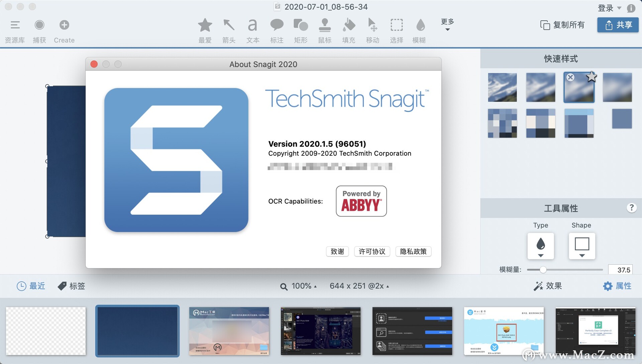Switch to the 最近 (Recent) tab
The image size is (642, 364).
click(31, 286)
